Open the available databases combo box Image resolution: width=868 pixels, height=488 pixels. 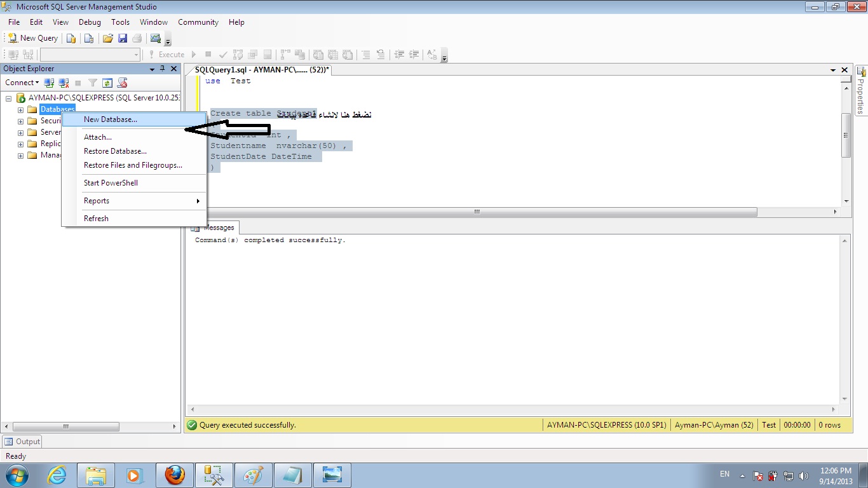[x=90, y=55]
